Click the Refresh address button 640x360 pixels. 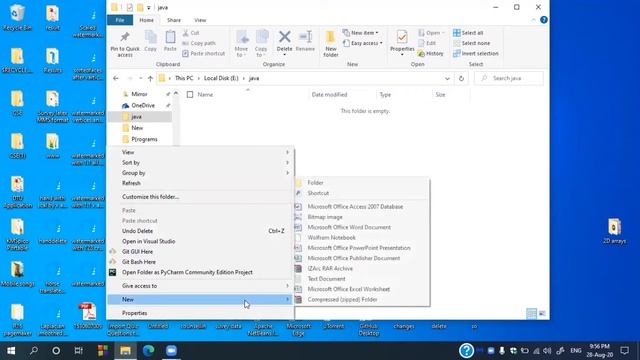click(461, 78)
